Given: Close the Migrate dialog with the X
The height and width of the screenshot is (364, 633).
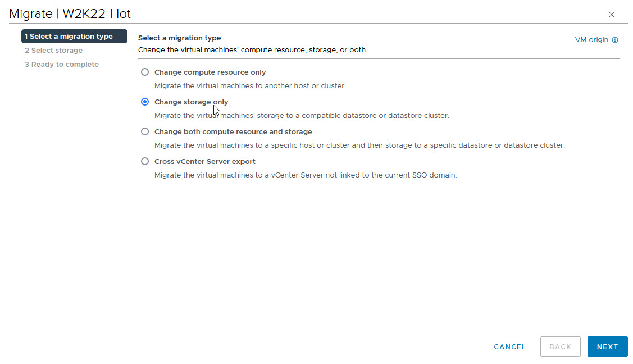Looking at the screenshot, I should tap(612, 15).
